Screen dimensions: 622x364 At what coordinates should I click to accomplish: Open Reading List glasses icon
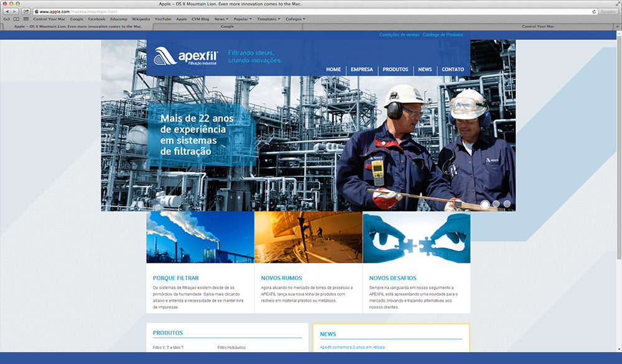click(x=7, y=19)
